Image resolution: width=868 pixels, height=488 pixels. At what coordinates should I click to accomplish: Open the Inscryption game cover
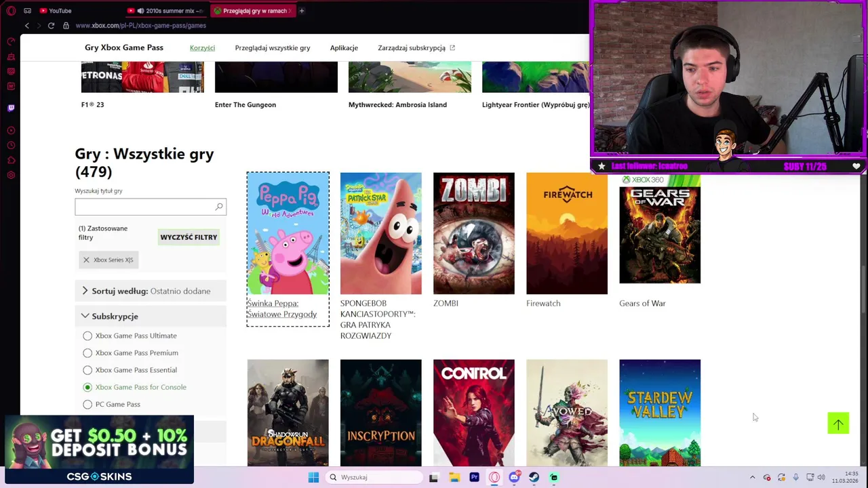pos(380,413)
